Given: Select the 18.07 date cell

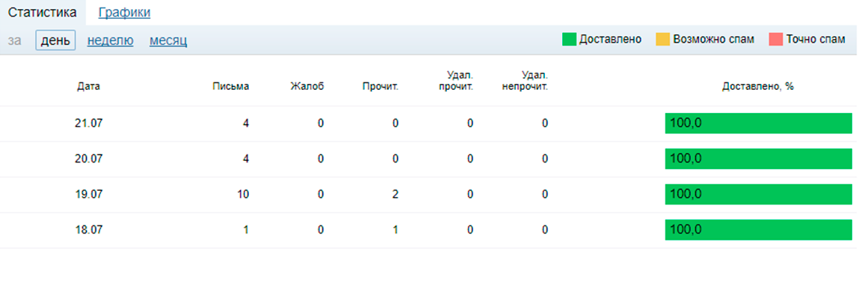Looking at the screenshot, I should click(x=88, y=230).
